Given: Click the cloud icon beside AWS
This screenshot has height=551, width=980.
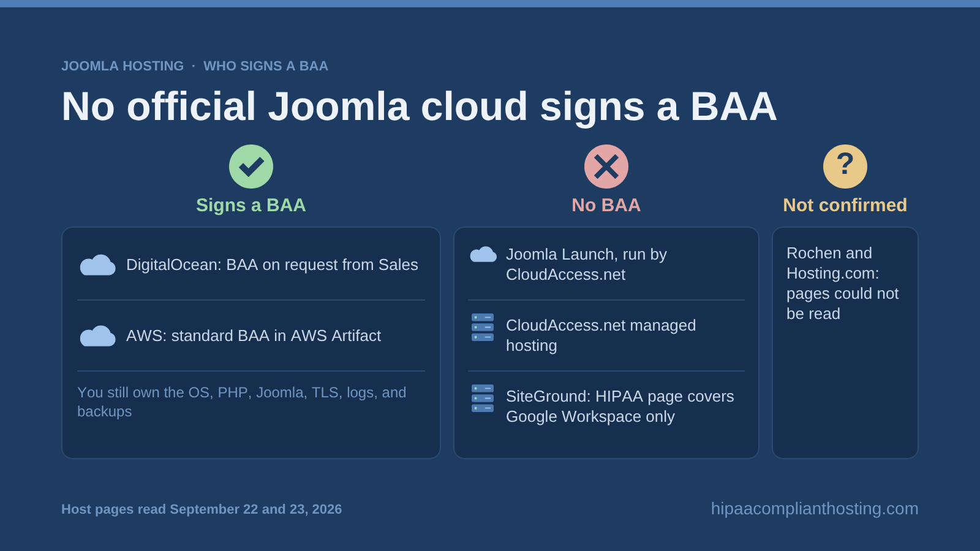Looking at the screenshot, I should pos(98,336).
